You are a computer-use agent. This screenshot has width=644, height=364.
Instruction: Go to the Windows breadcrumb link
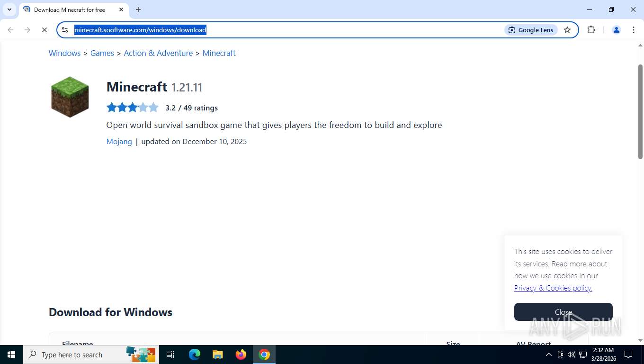click(64, 53)
